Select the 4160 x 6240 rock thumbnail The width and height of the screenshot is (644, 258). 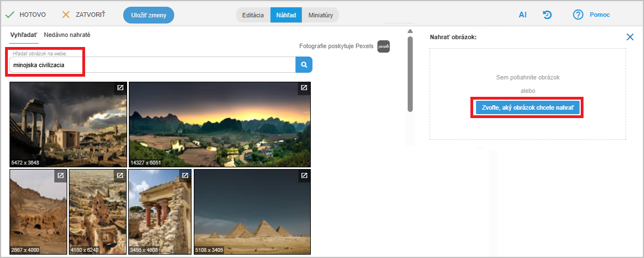98,212
